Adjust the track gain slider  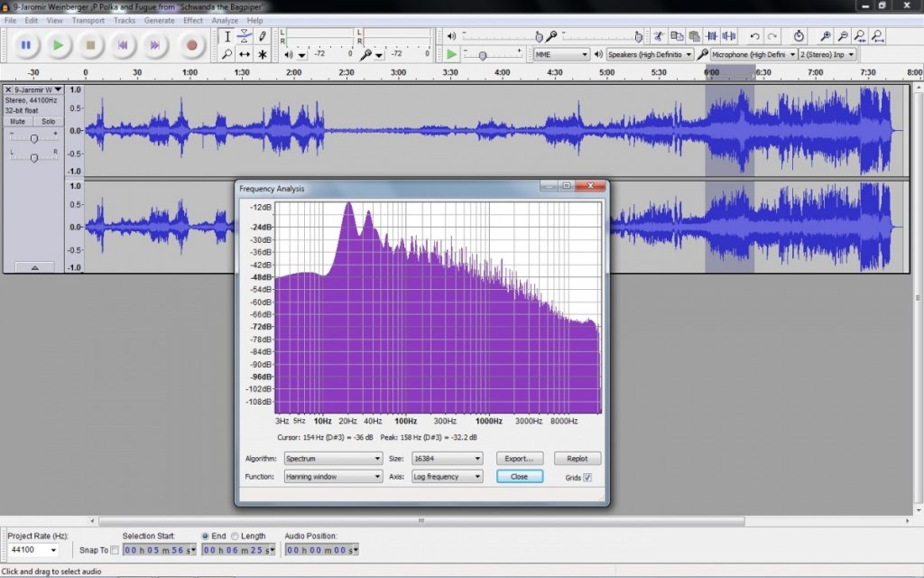coord(34,138)
